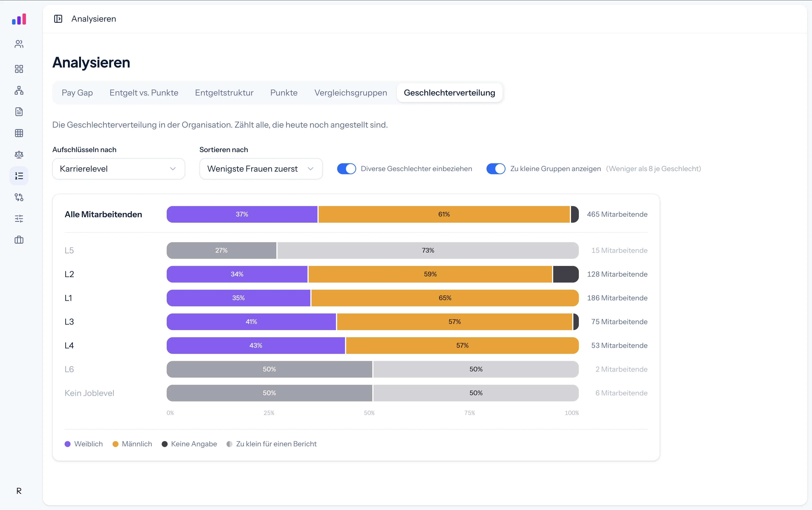Viewport: 812px width, 510px height.
Task: Click the 57% orange bar in L4 row
Action: pos(462,345)
